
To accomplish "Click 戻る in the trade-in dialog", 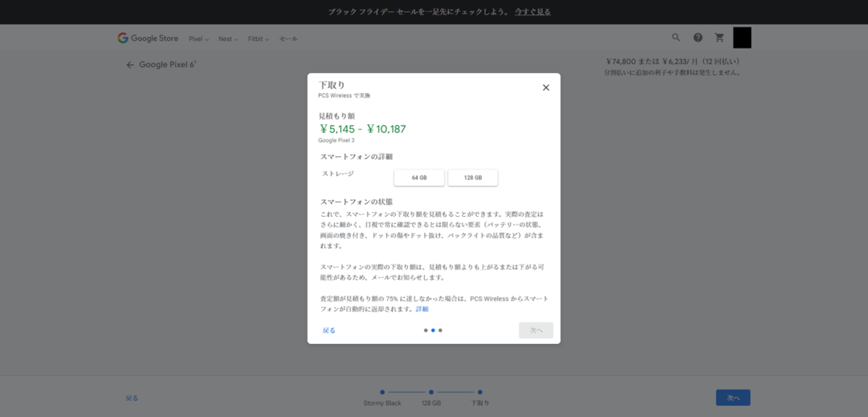I will pyautogui.click(x=329, y=330).
